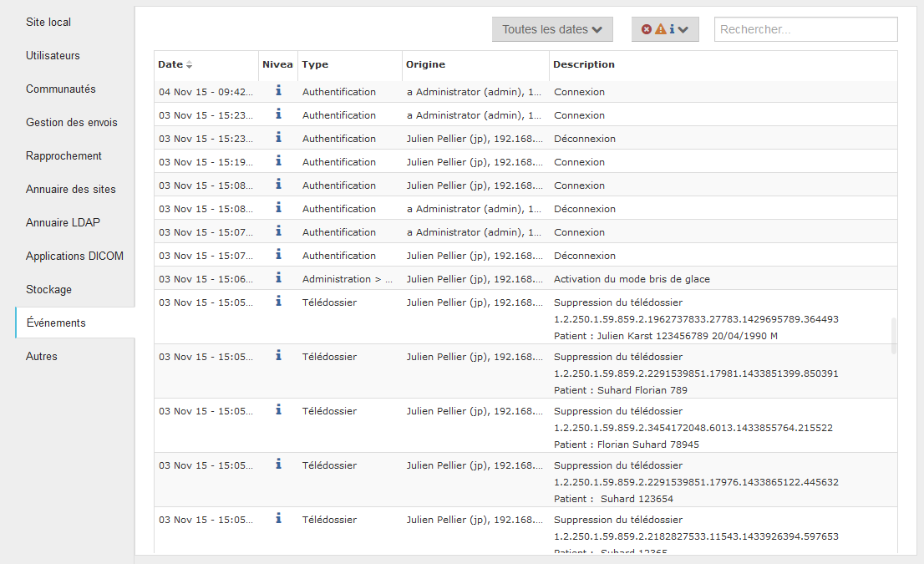
Task: Select Annuaire LDAP sidebar entry
Action: coord(63,223)
